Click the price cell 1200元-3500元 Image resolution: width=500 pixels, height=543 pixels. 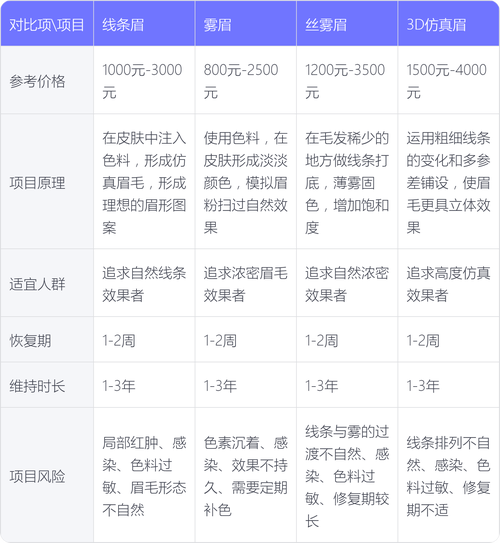[x=347, y=80]
